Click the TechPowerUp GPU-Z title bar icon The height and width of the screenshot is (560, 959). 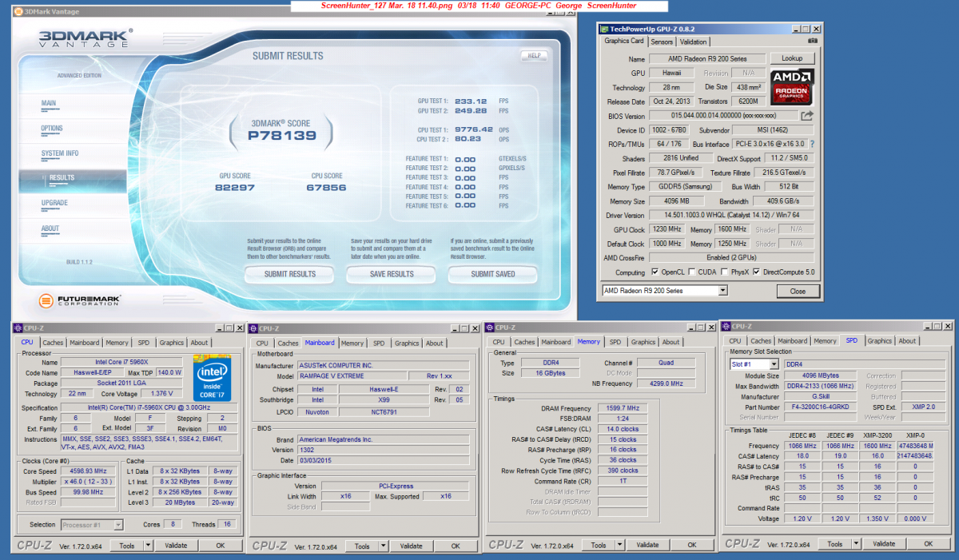coord(606,28)
